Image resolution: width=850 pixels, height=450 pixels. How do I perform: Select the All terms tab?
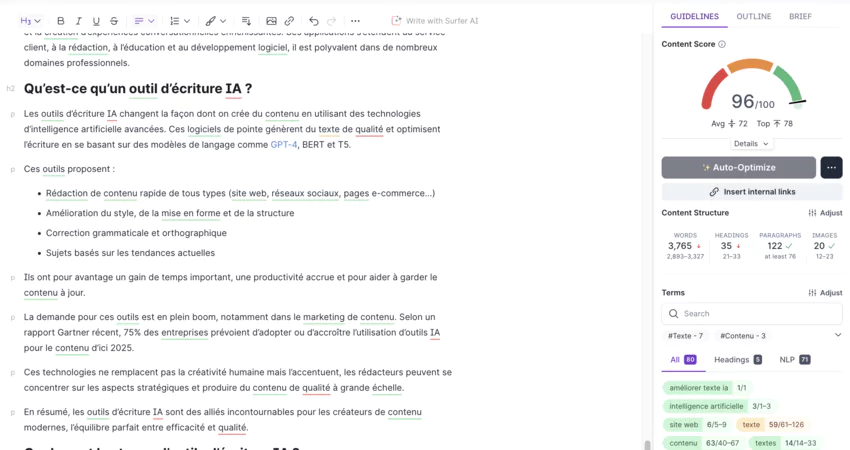683,359
